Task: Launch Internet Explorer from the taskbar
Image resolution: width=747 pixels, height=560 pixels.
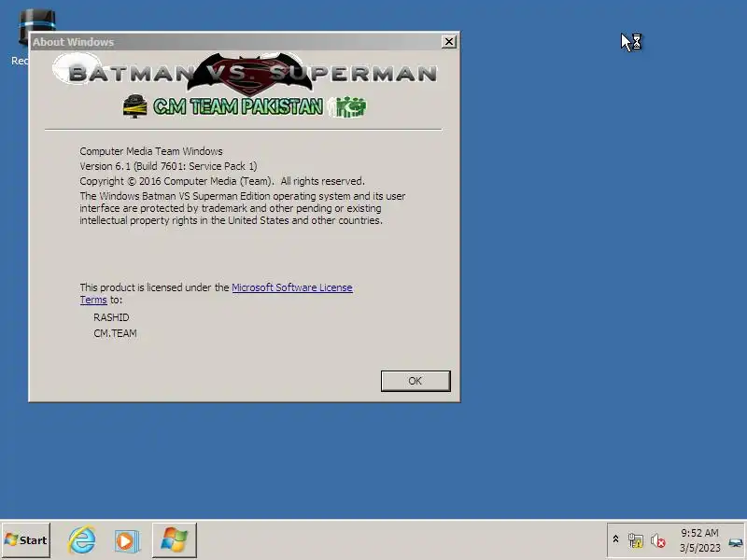Action: [81, 540]
